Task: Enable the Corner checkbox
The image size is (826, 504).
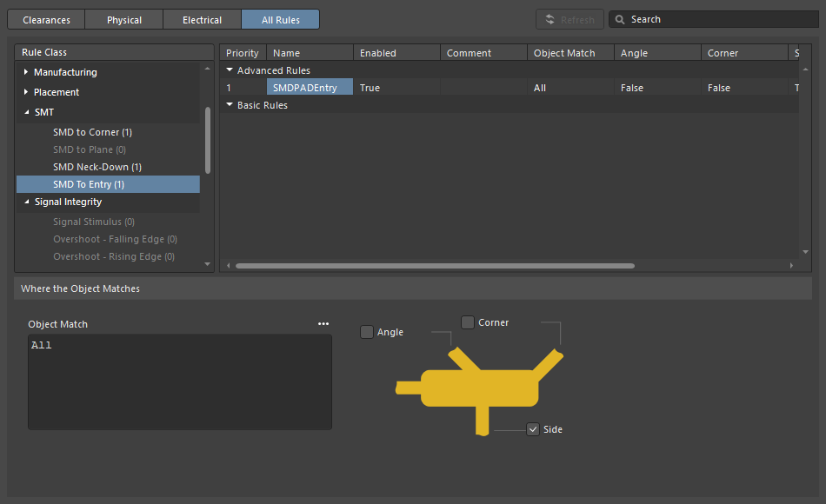Action: (x=468, y=322)
